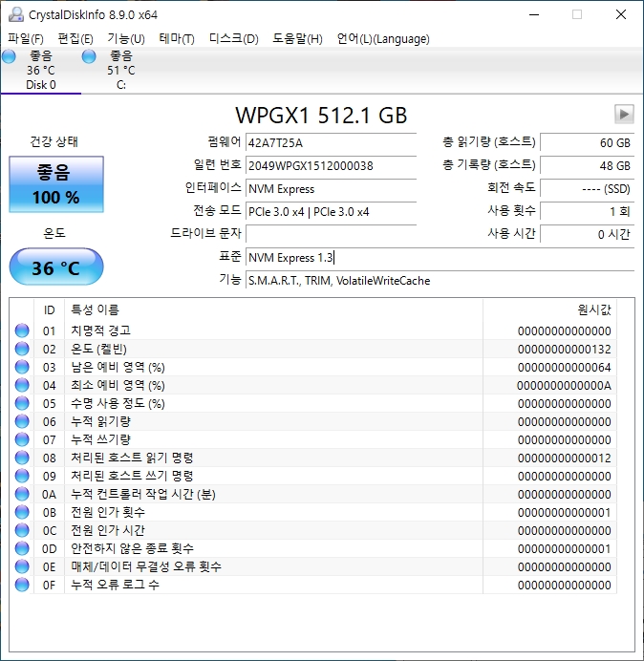644x661 pixels.
Task: Select the 전원 인가 횟수 attribute name
Action: point(108,512)
